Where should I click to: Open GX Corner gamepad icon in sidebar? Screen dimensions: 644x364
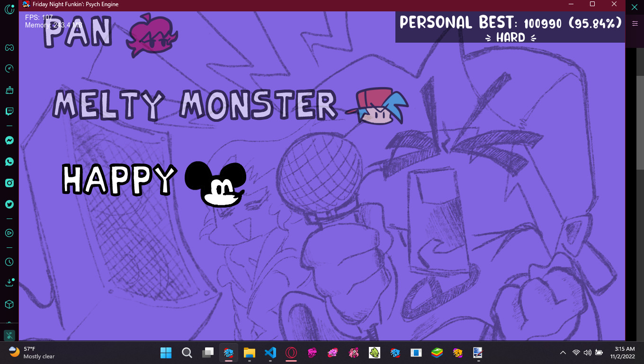click(9, 47)
